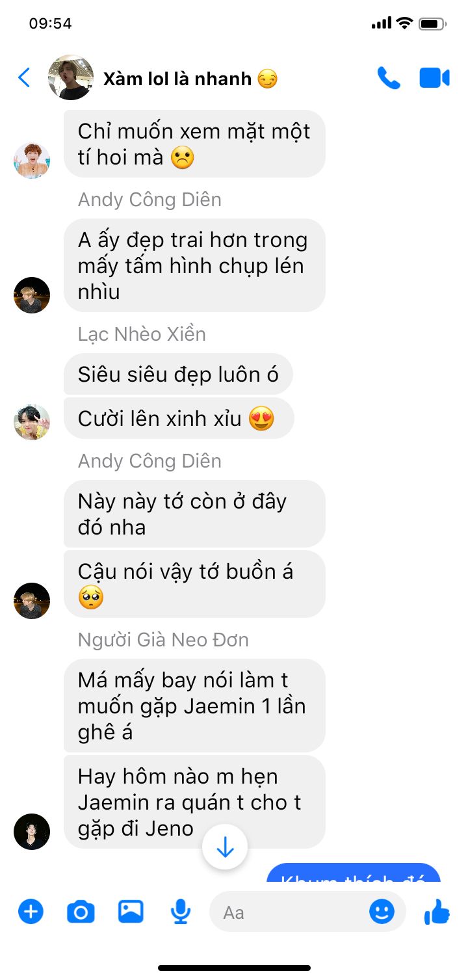Jump to latest messages with down arrow
The height and width of the screenshot is (980, 468).
click(x=225, y=847)
